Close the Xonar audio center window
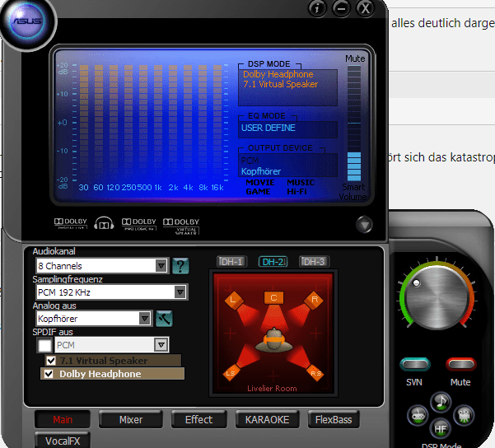495x448 pixels. coord(365,8)
